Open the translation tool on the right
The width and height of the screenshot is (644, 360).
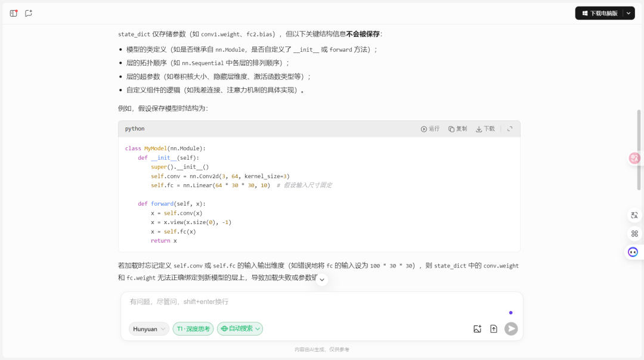pyautogui.click(x=634, y=216)
